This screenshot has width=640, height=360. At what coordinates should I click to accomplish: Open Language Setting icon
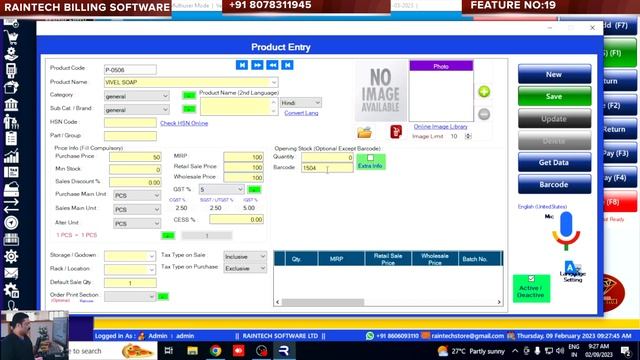click(x=572, y=271)
